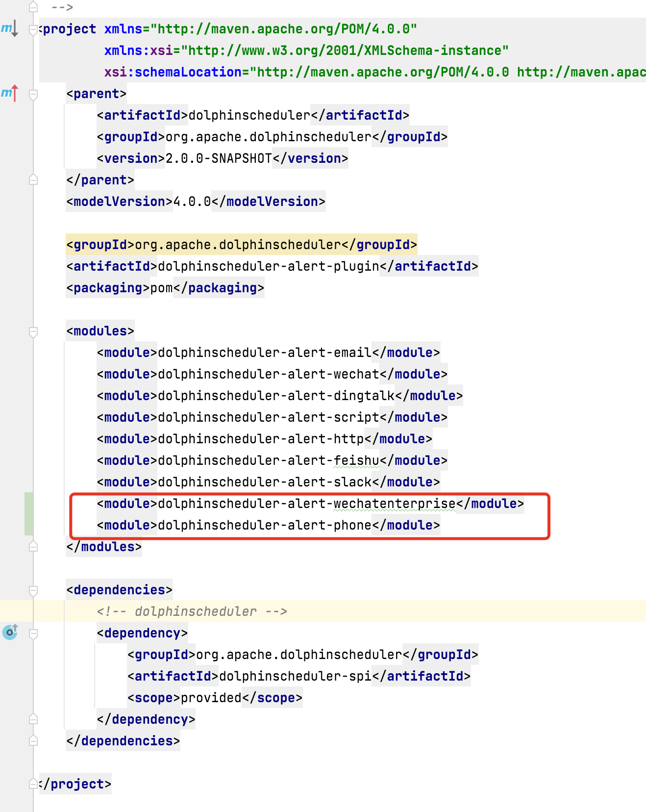
Task: Click the xmlns POM/4.0.0 URL value
Action: click(x=284, y=29)
